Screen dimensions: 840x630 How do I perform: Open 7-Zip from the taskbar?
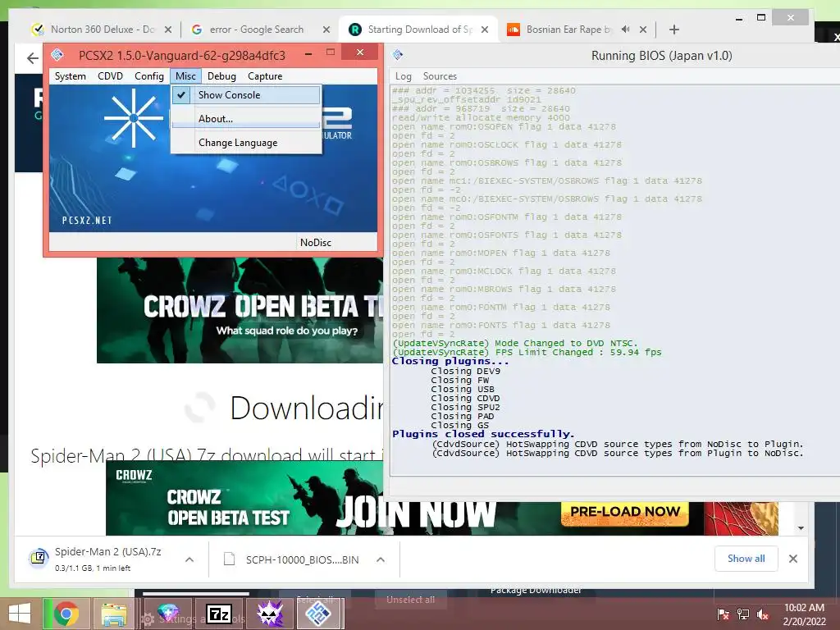(x=220, y=614)
